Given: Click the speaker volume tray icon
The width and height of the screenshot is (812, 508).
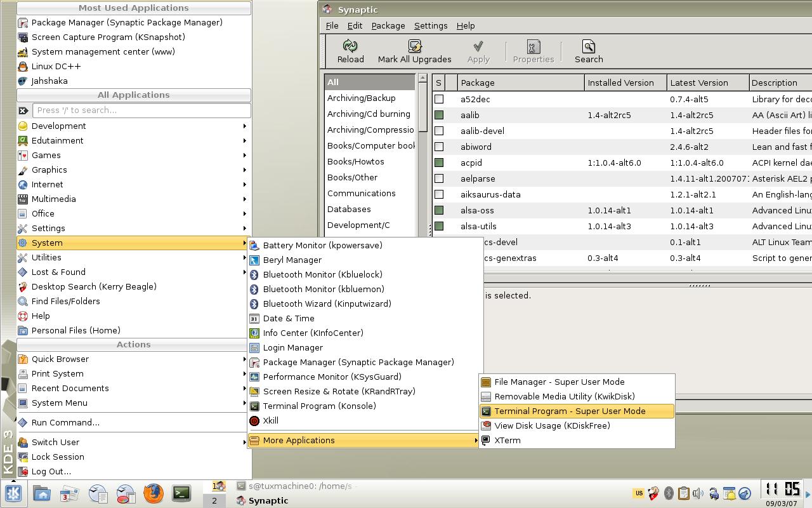Looking at the screenshot, I should pyautogui.click(x=698, y=493).
